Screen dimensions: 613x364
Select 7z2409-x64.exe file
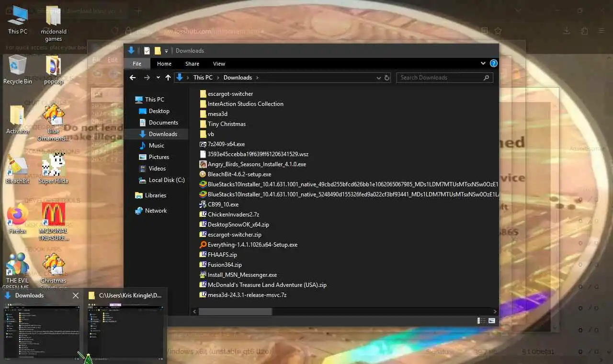coord(222,144)
